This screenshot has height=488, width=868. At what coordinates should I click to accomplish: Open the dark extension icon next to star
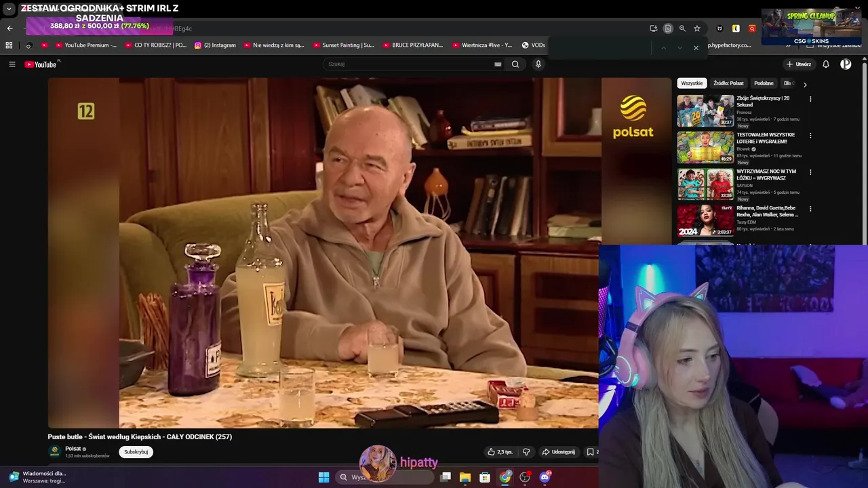(719, 28)
